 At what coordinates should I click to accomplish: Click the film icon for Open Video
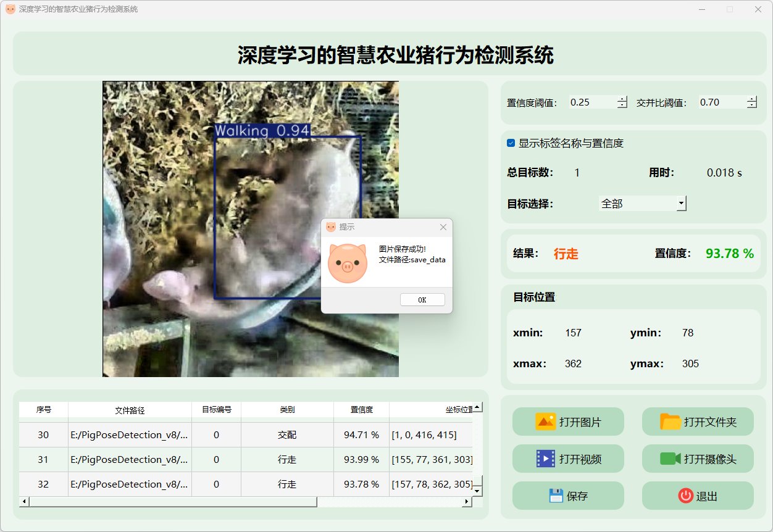click(x=546, y=459)
